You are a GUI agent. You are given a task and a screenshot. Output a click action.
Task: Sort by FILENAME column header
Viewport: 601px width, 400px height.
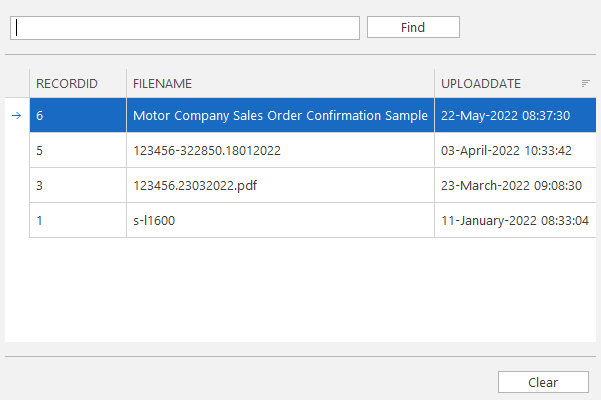[280, 83]
